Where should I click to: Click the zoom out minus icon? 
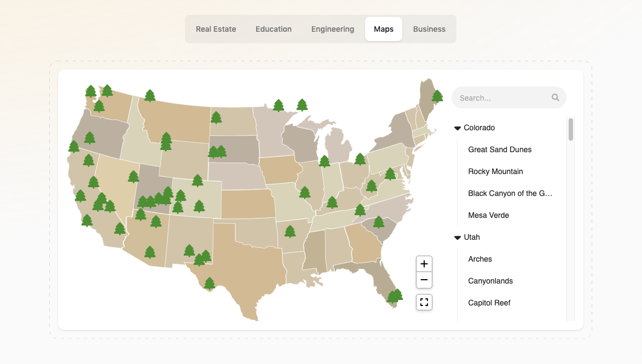point(424,280)
